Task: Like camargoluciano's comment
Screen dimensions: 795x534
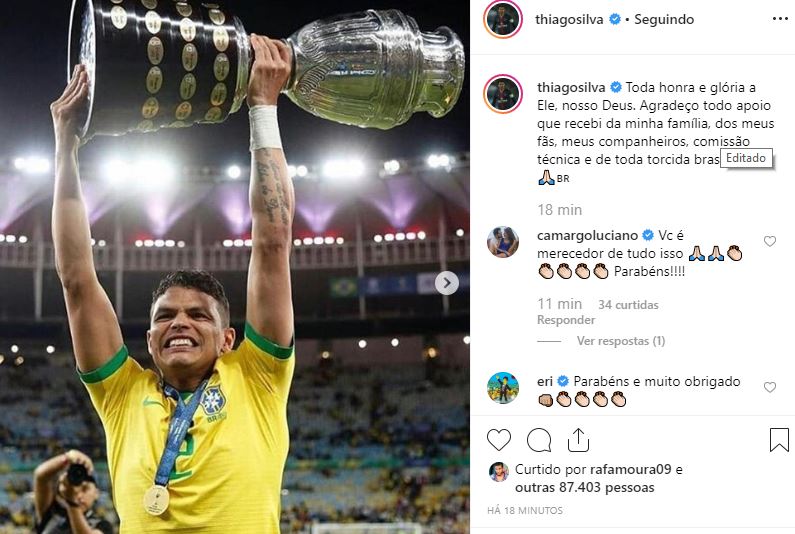Action: click(x=770, y=241)
